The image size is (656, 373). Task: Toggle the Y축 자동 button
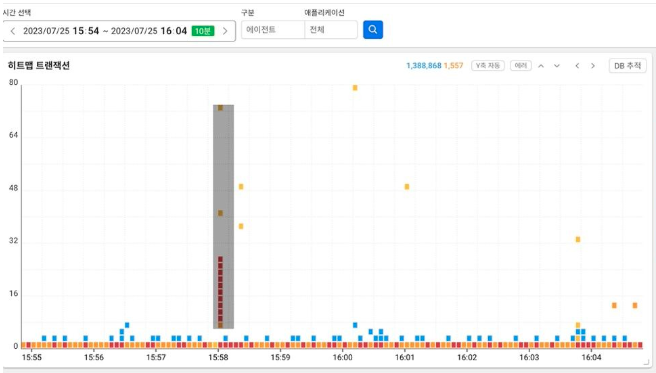488,66
